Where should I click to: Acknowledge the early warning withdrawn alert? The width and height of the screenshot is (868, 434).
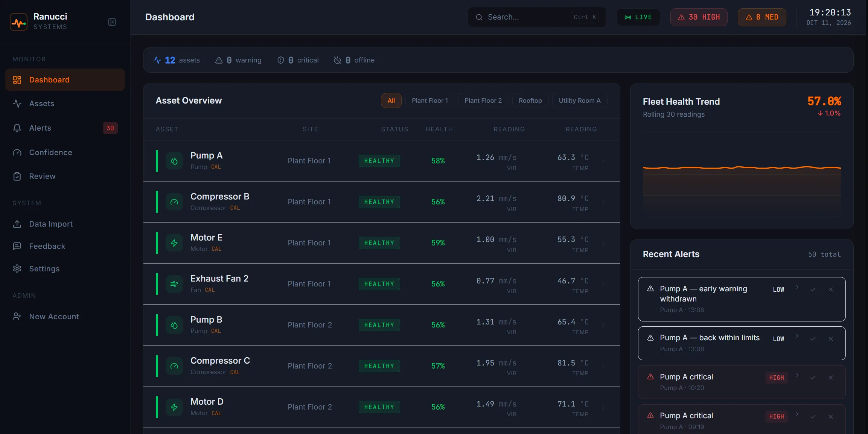[x=813, y=289]
